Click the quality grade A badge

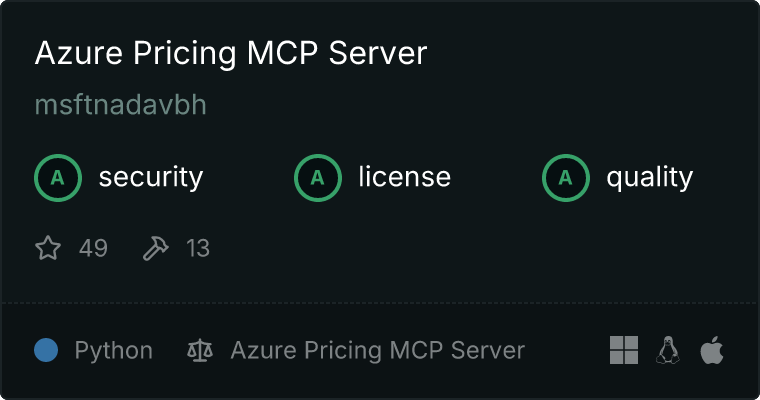566,178
